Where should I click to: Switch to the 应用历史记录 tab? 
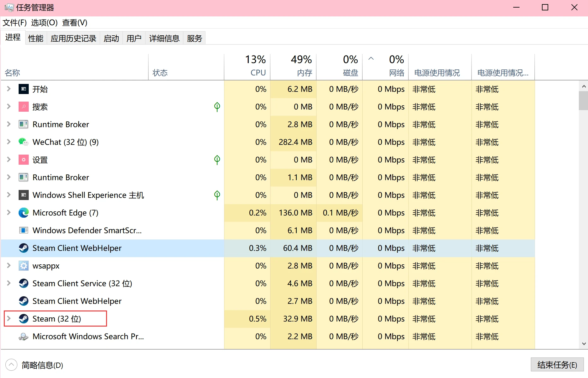pyautogui.click(x=74, y=38)
